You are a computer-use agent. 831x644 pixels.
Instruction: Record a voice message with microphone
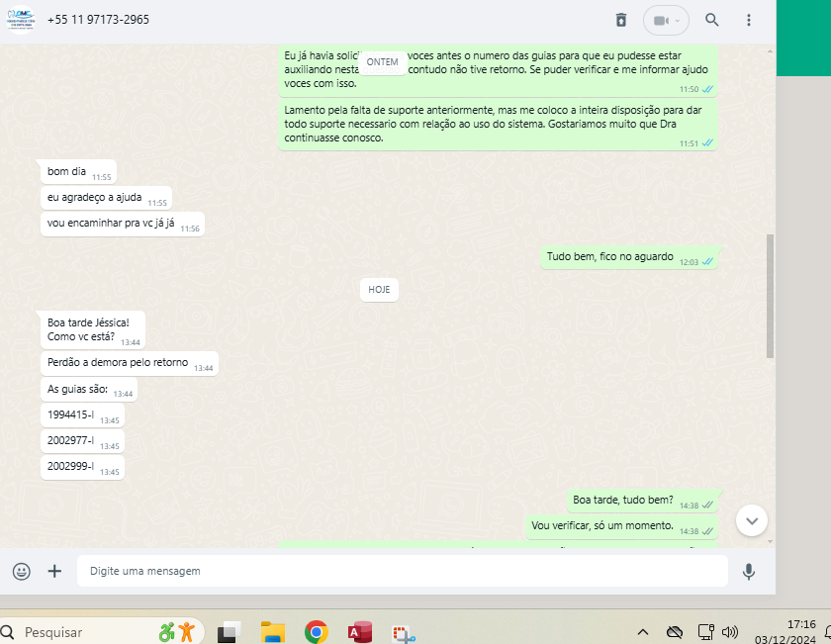click(748, 572)
